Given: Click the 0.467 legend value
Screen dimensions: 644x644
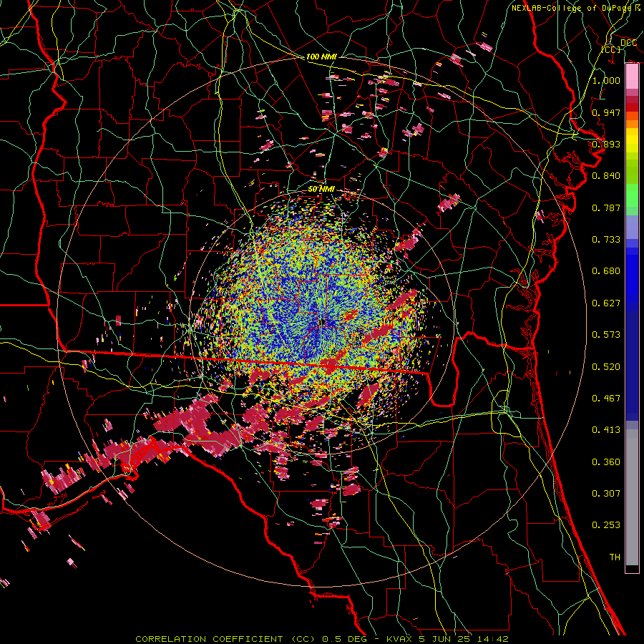Looking at the screenshot, I should point(606,398).
